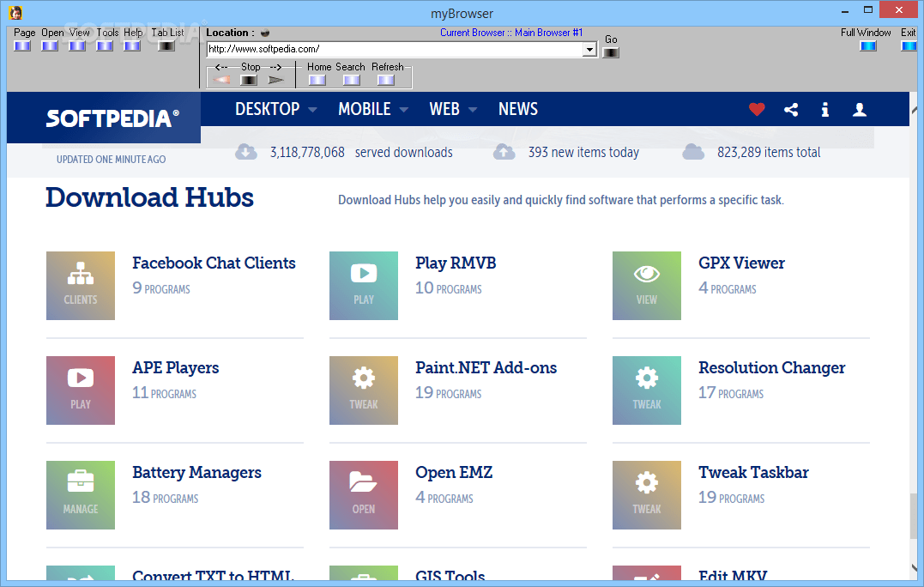Click the Download Hubs heading

[149, 197]
